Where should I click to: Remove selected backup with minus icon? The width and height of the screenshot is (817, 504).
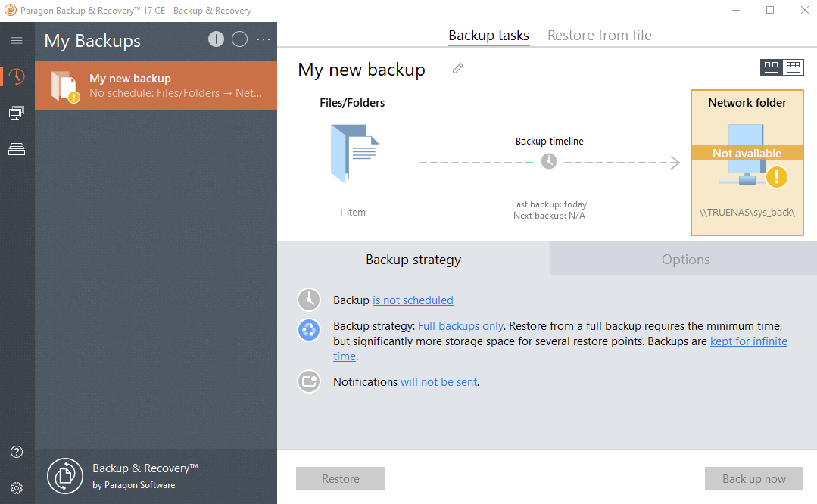pyautogui.click(x=240, y=39)
